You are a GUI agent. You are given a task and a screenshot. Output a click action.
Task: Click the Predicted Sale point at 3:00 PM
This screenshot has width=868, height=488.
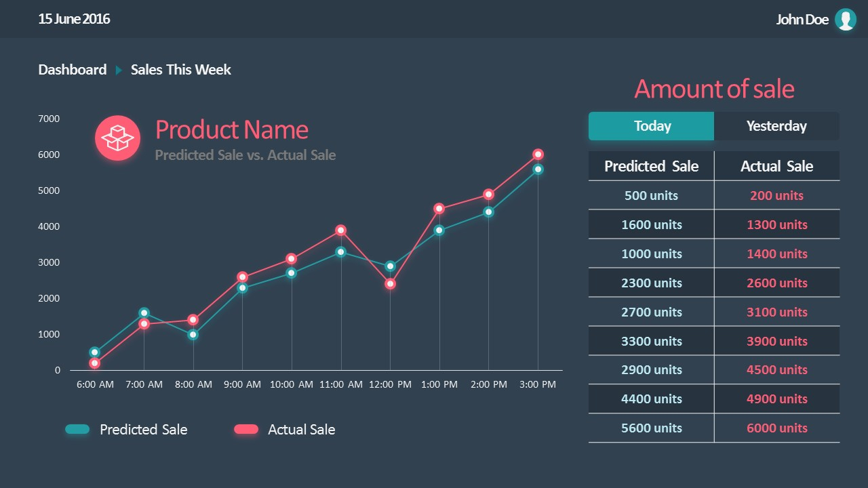(x=538, y=169)
